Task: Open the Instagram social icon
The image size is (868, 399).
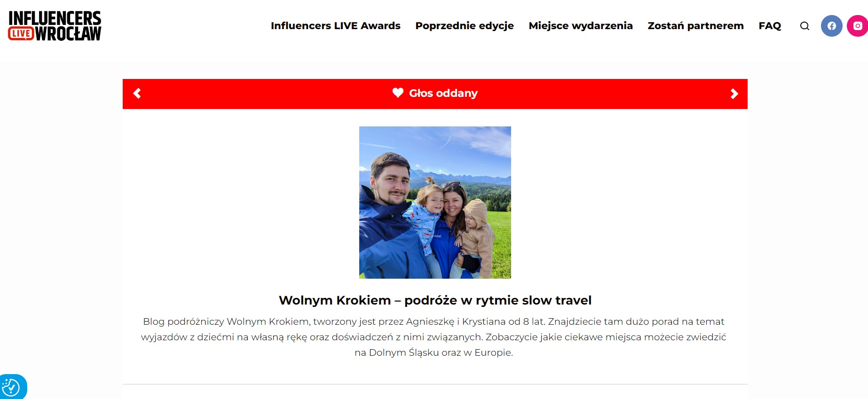Action: click(x=857, y=26)
